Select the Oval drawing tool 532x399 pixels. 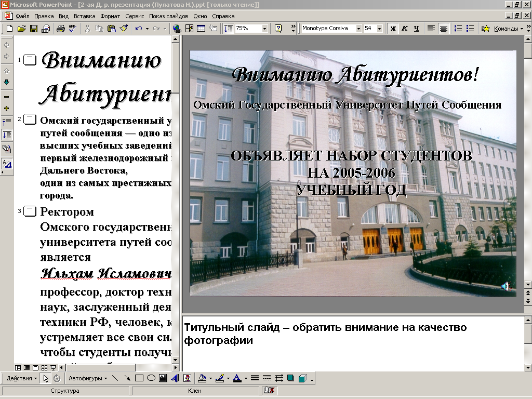tap(151, 378)
